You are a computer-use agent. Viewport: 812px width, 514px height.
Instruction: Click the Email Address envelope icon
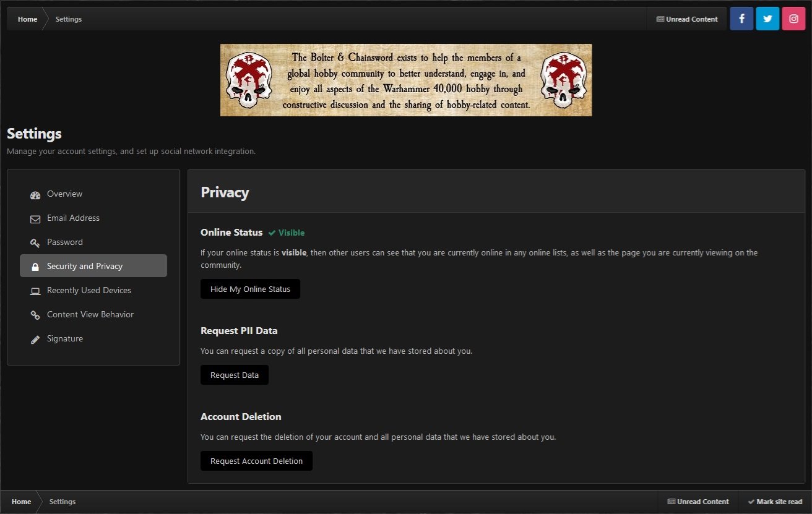pos(35,218)
